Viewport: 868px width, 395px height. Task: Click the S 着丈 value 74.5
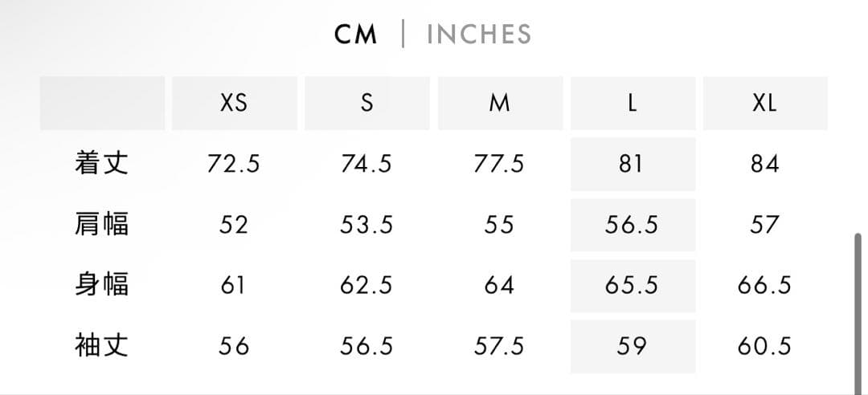[366, 164]
